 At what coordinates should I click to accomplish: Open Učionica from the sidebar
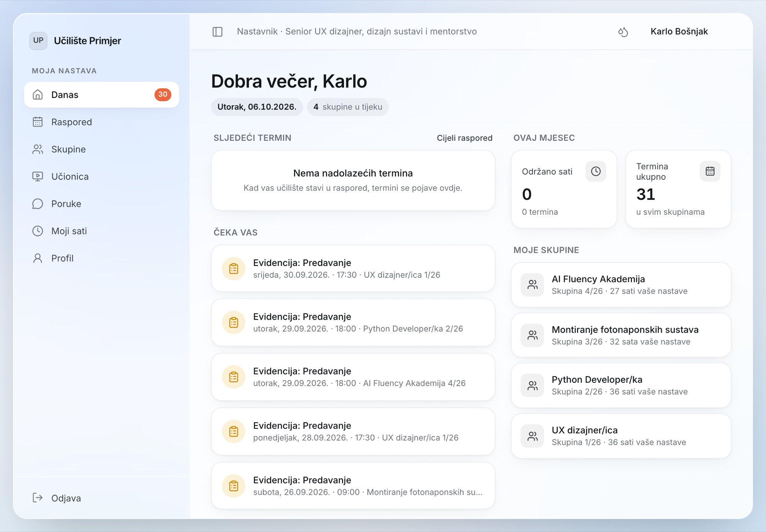[101, 176]
